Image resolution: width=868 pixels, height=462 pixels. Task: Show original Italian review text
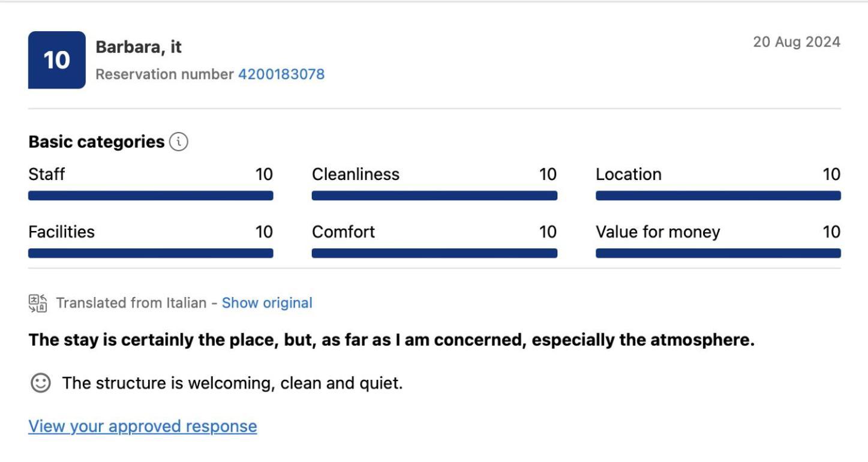(x=267, y=303)
